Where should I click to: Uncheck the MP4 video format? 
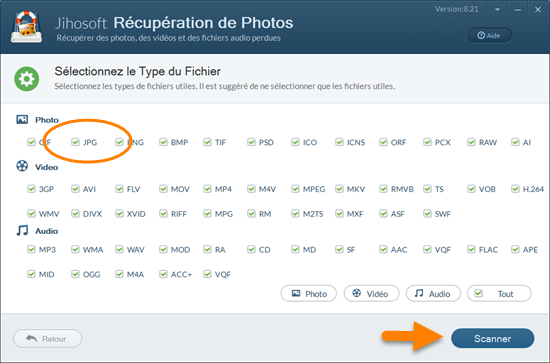[208, 189]
